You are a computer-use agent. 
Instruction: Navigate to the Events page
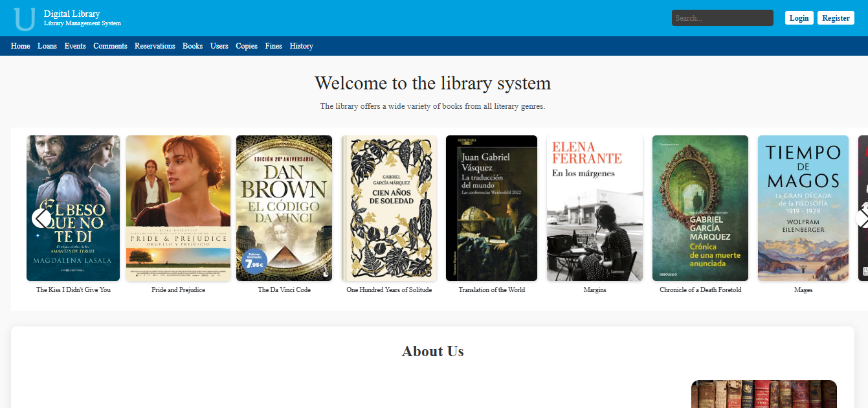coord(75,46)
